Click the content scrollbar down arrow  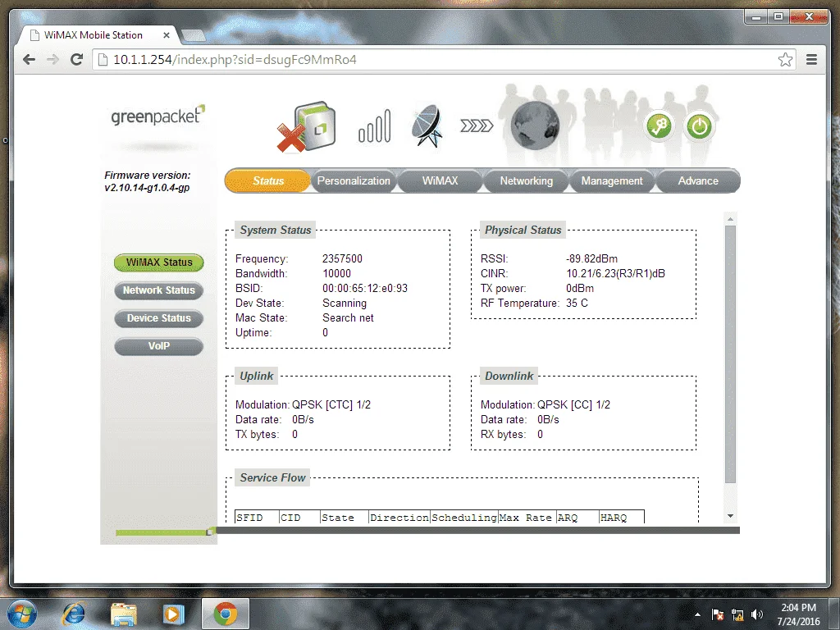pos(730,516)
